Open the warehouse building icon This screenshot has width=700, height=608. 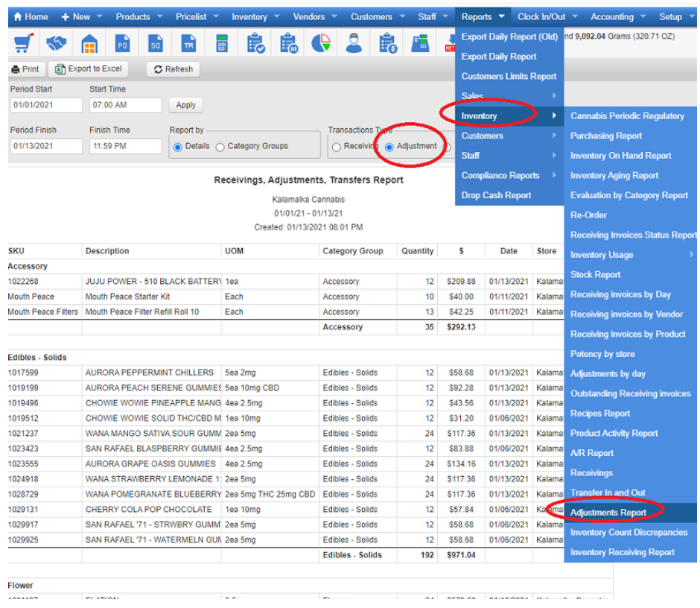(x=89, y=43)
